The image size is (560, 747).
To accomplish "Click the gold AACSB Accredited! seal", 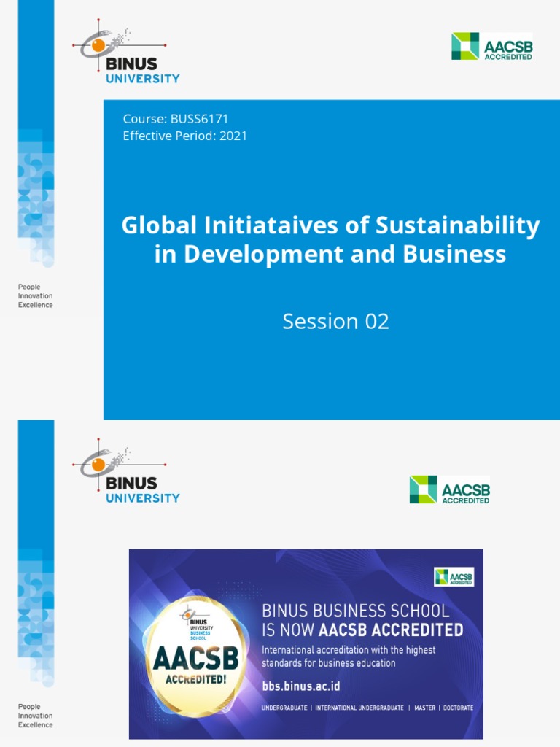I will tap(195, 656).
